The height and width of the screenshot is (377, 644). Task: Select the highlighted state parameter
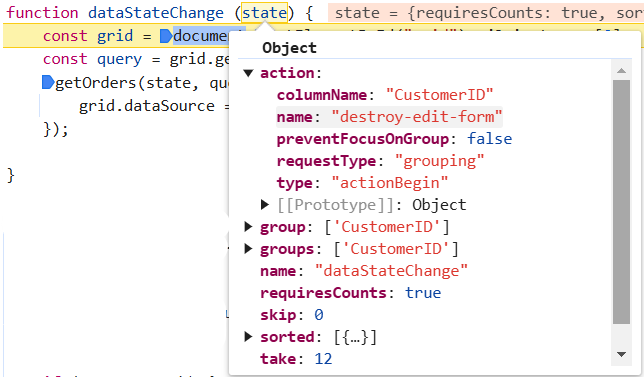click(264, 13)
